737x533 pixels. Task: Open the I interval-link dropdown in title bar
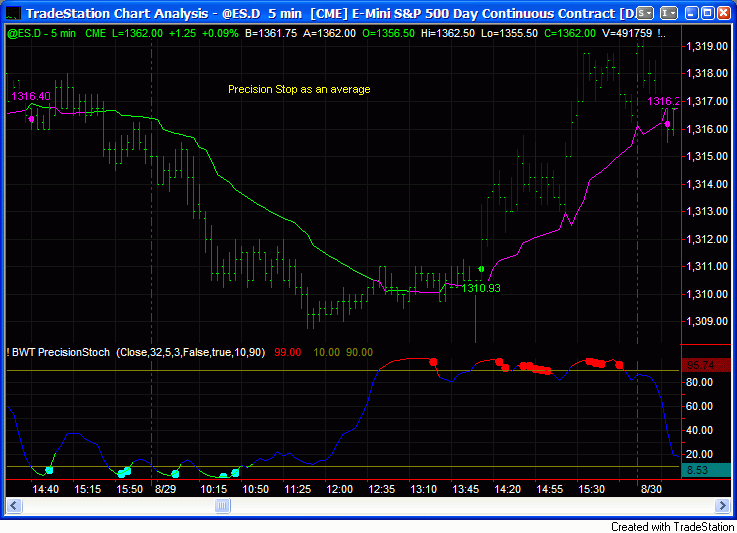tap(668, 13)
